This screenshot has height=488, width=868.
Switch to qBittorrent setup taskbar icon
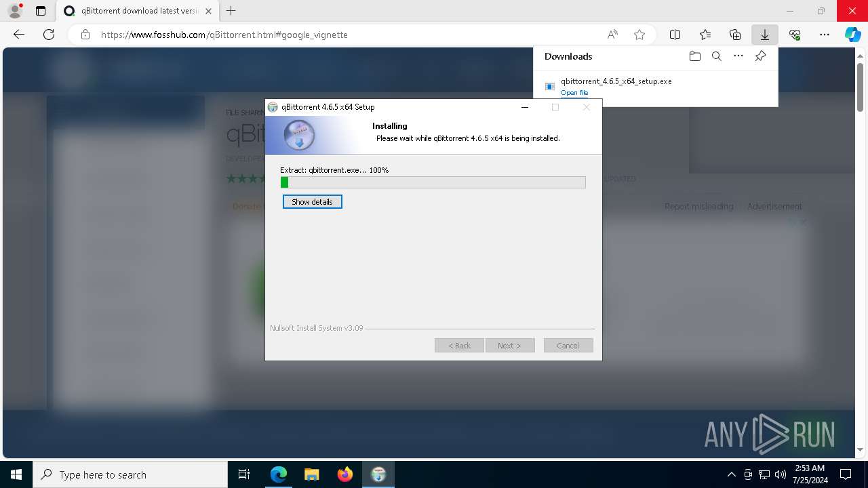coord(378,474)
